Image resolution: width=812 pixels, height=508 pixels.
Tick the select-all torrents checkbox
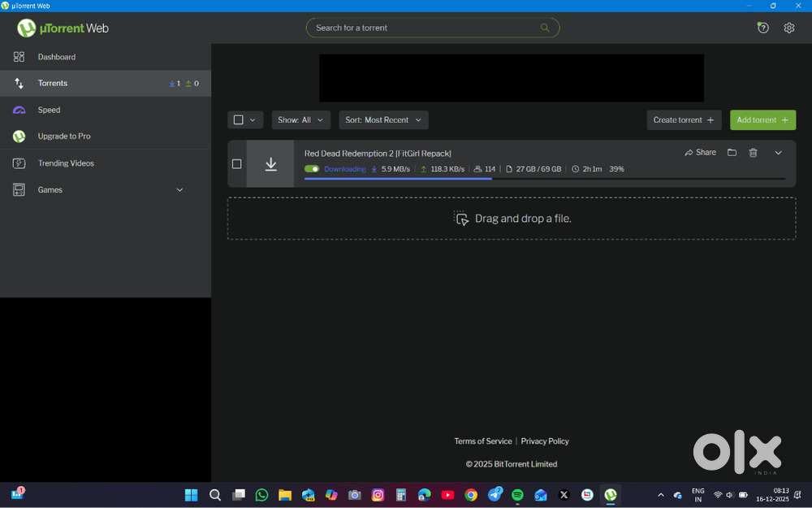click(238, 120)
